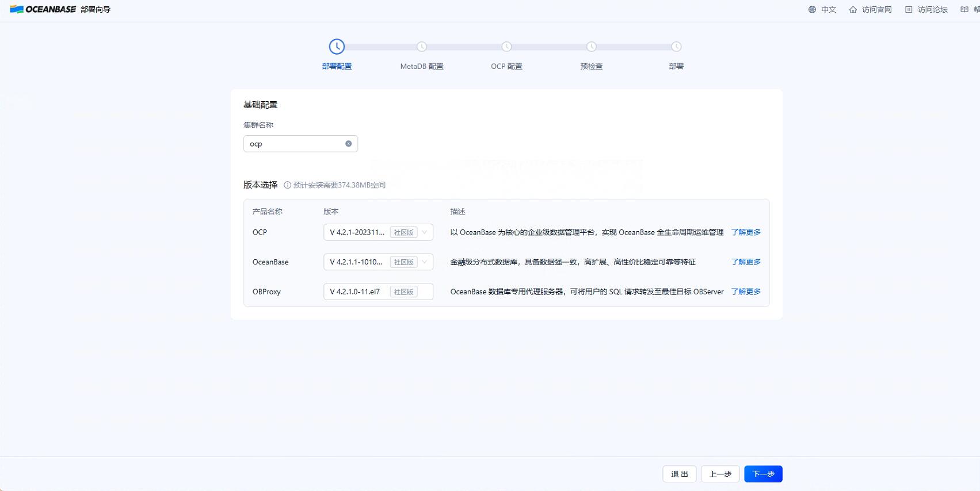Click the 社区版 tag in OBProxy row
Image resolution: width=980 pixels, height=491 pixels.
(x=403, y=291)
